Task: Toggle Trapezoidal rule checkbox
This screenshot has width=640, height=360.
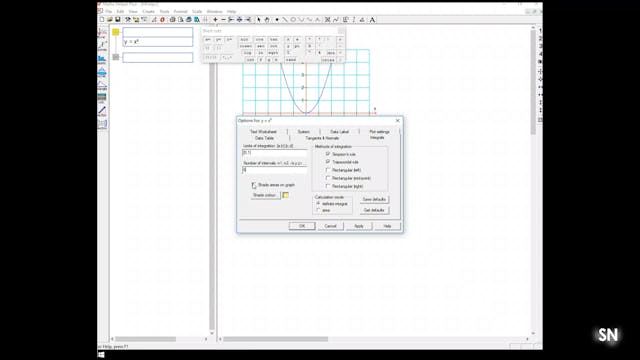Action: click(x=328, y=162)
